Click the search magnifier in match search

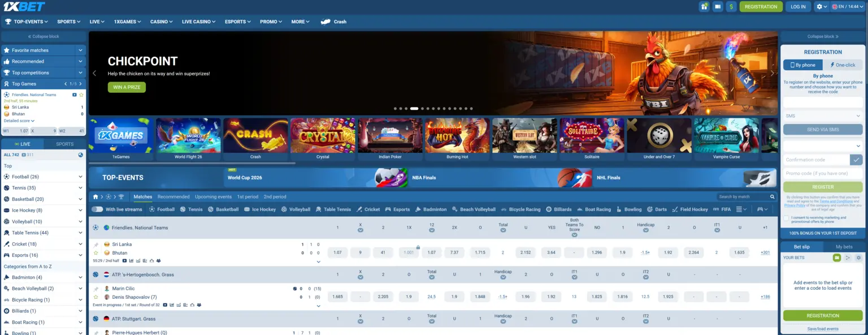[772, 197]
